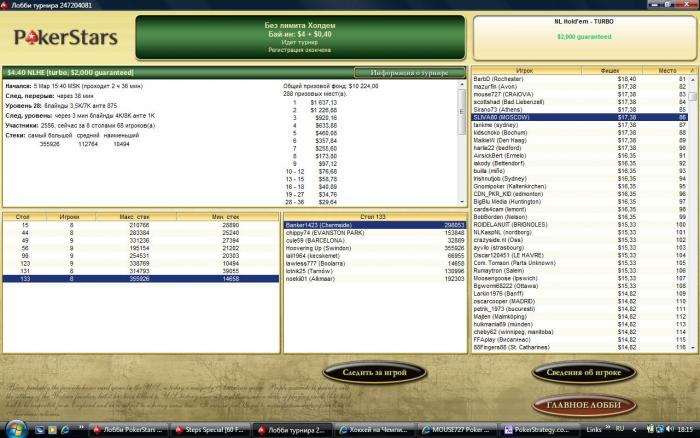Click the "Следить за игрой" button
Viewport: 700px width, 438px height.
374,372
